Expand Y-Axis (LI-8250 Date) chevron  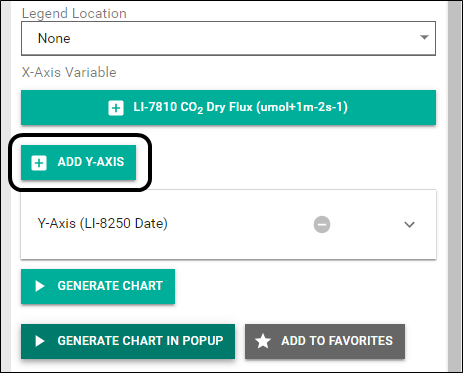(409, 225)
